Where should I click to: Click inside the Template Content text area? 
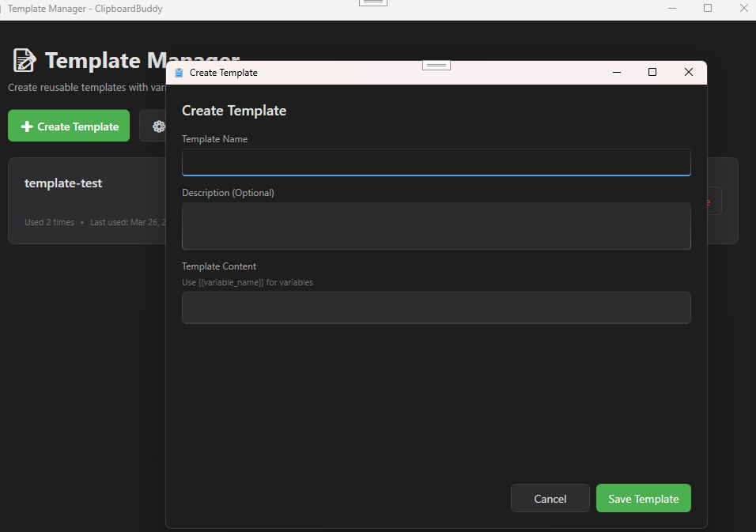[436, 308]
